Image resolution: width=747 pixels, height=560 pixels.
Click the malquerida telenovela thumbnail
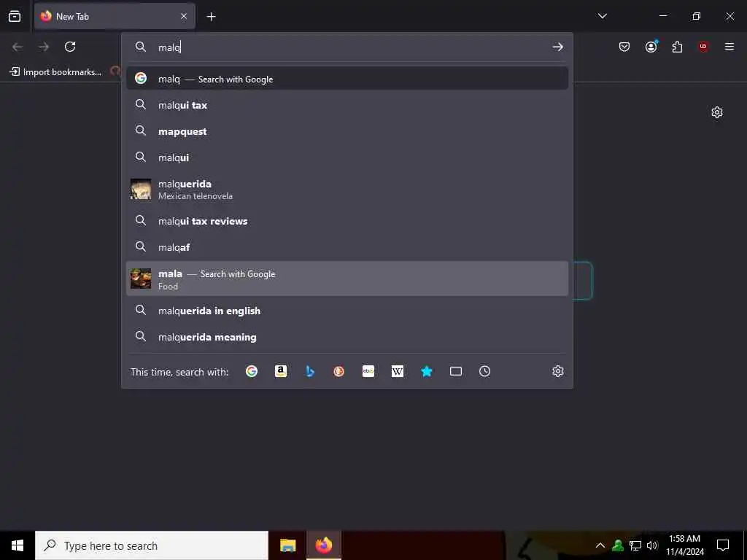click(141, 189)
